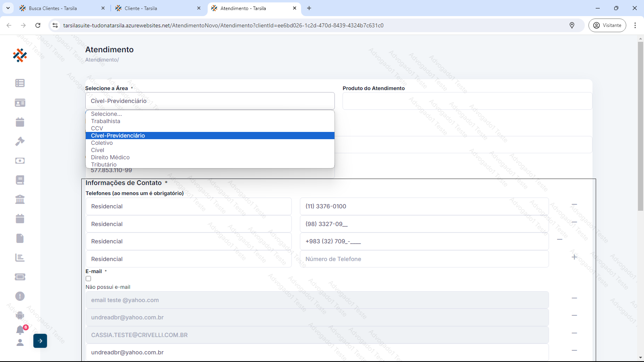
Task: Check the 'Não possui e-mail' checkbox
Action: (88, 279)
